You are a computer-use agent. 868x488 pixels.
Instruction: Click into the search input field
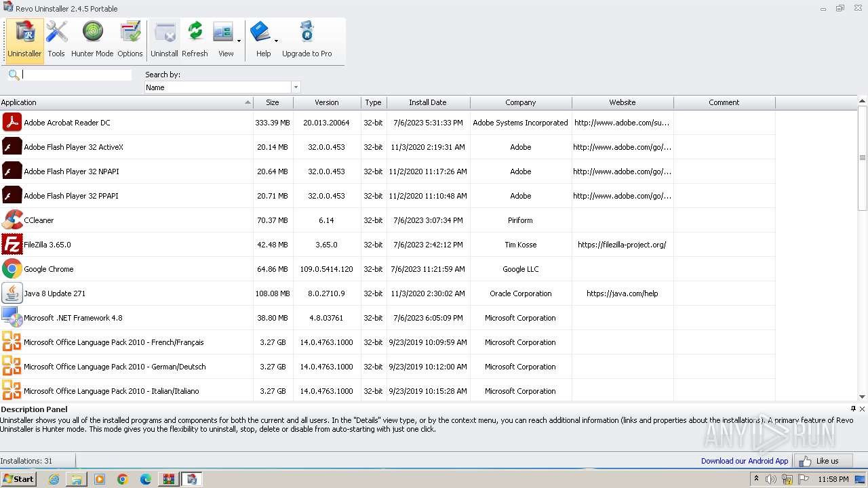click(x=77, y=75)
